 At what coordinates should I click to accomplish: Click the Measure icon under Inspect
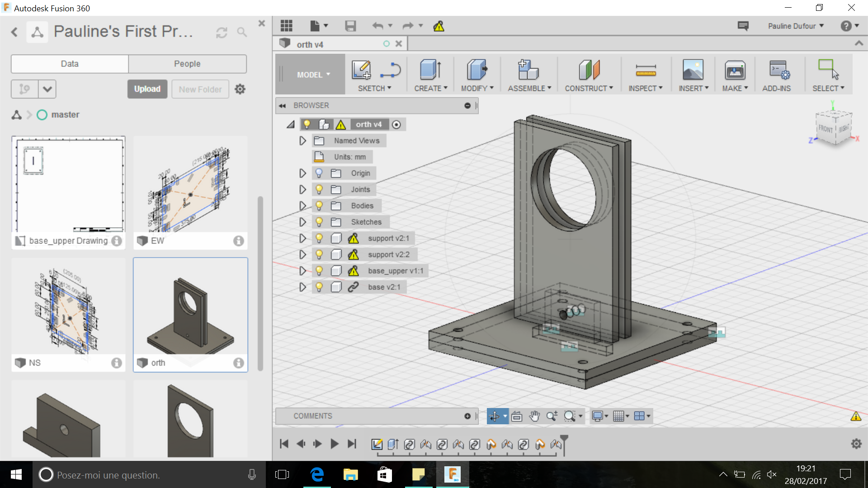pos(645,70)
